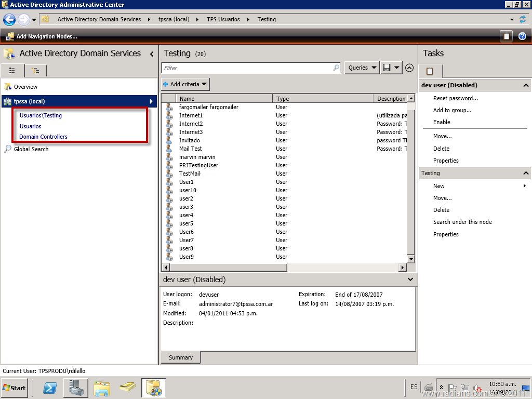Click into the Filter text box

pos(247,68)
